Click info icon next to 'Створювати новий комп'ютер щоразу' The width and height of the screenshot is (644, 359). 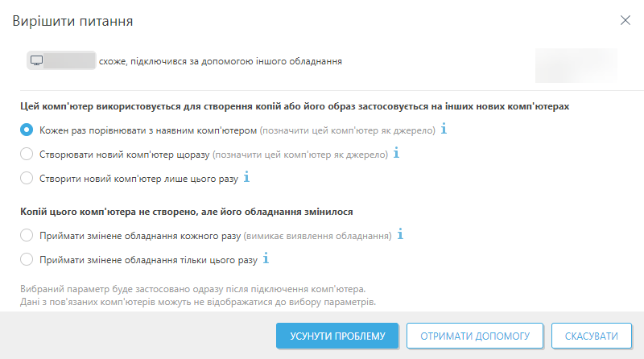[396, 153]
